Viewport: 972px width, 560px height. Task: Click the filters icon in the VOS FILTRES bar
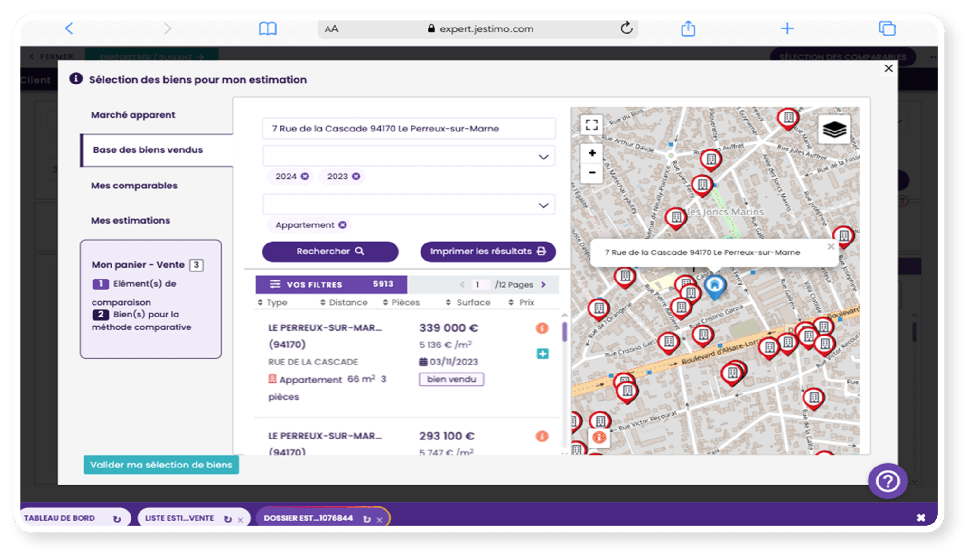click(x=276, y=284)
